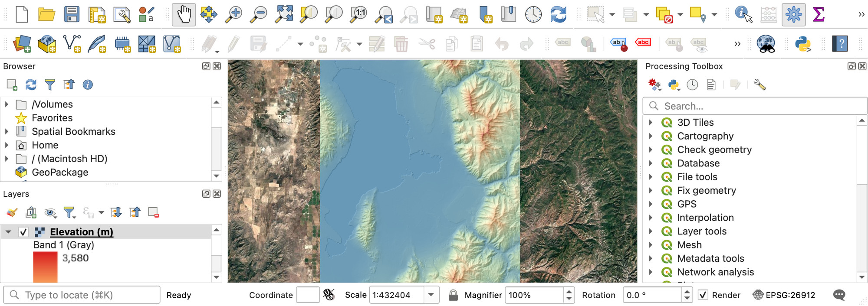
Task: Increase rotation value with up arrow
Action: [x=687, y=292]
